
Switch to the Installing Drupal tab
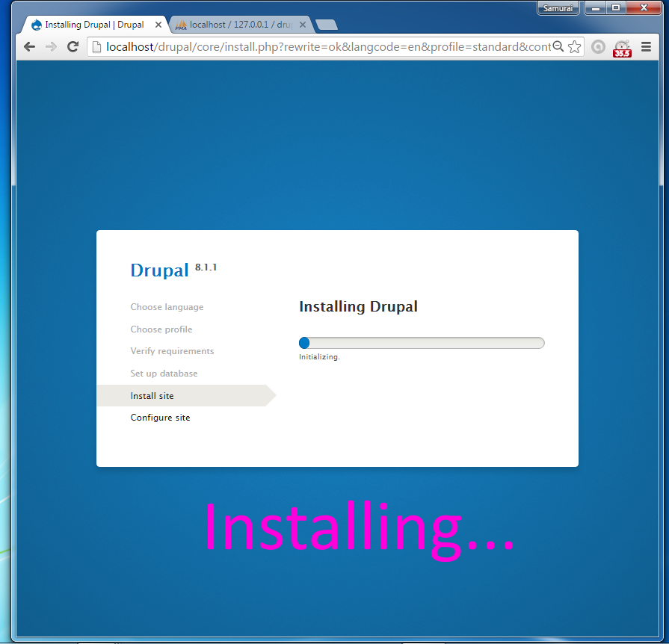[94, 25]
